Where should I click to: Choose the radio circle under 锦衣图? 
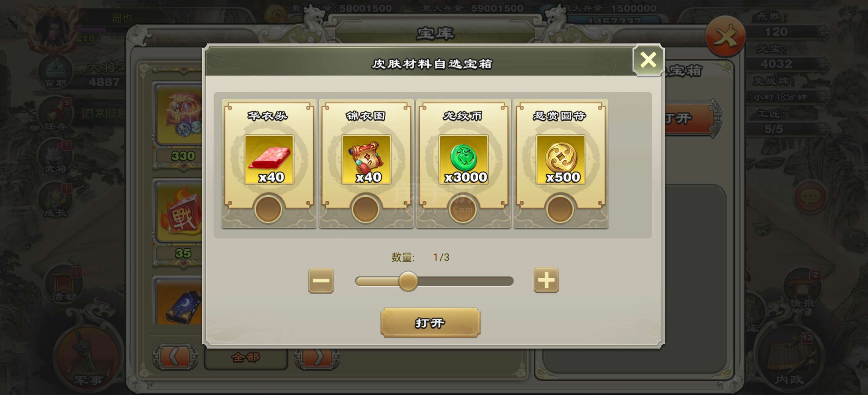pos(366,209)
